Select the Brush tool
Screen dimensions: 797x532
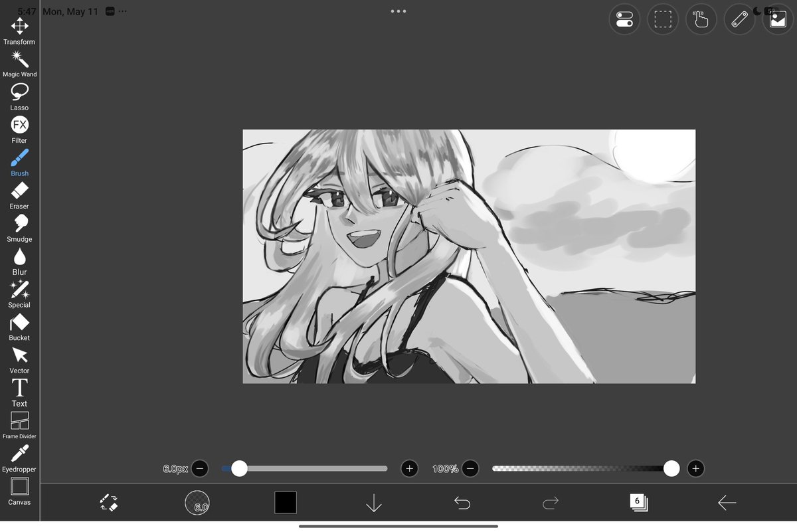(x=19, y=163)
